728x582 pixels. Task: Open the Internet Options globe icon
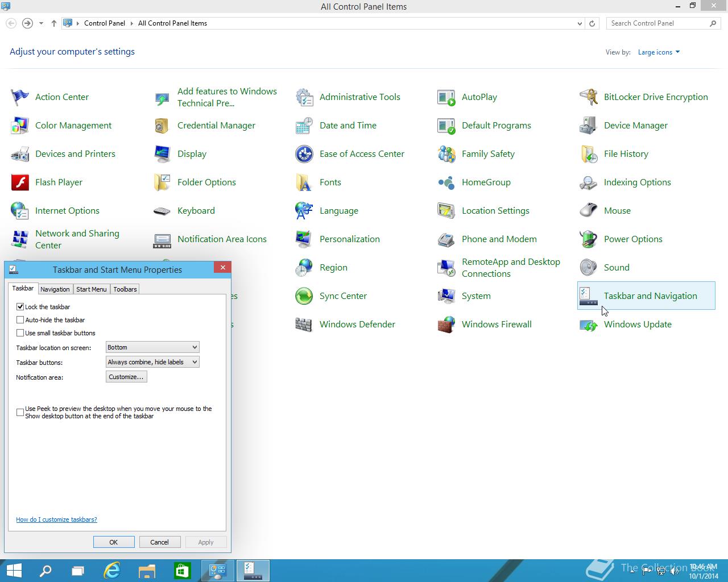(x=20, y=211)
